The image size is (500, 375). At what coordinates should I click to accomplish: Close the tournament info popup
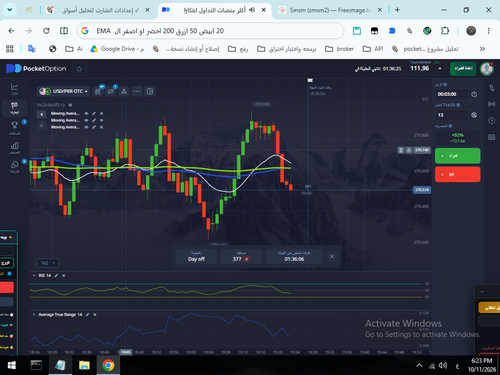(x=332, y=256)
